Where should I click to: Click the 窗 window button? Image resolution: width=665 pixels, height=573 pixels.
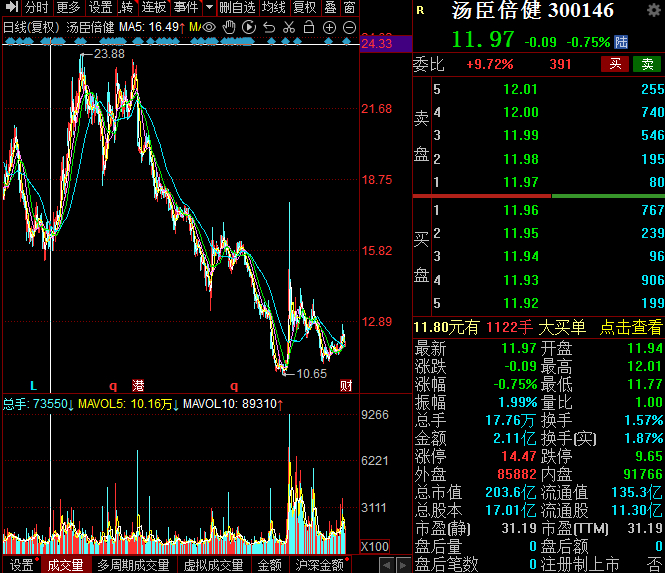coord(349,7)
